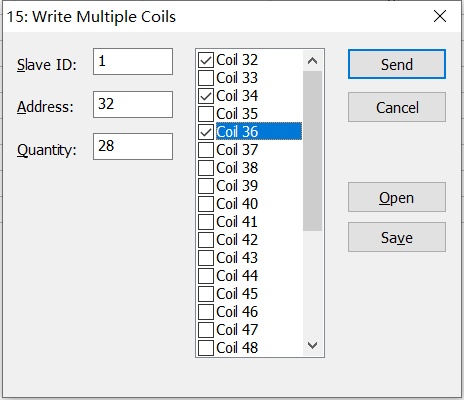Click the coil list scroll-up arrow
This screenshot has width=464, height=400.
[312, 61]
